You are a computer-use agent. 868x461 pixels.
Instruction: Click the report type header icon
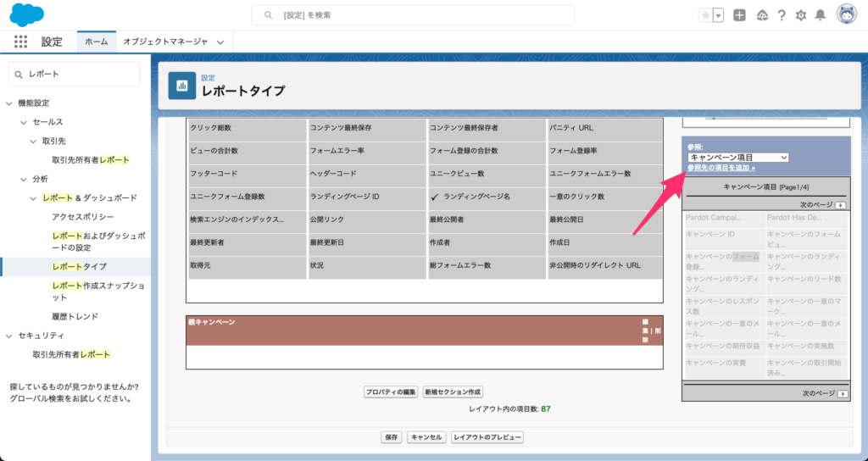[182, 86]
